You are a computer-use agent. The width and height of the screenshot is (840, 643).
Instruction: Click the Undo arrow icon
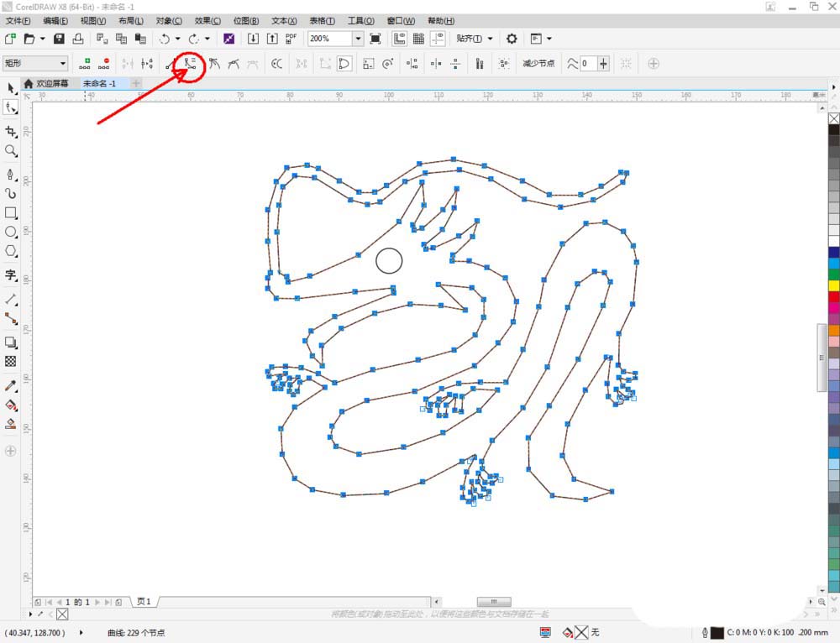click(165, 39)
